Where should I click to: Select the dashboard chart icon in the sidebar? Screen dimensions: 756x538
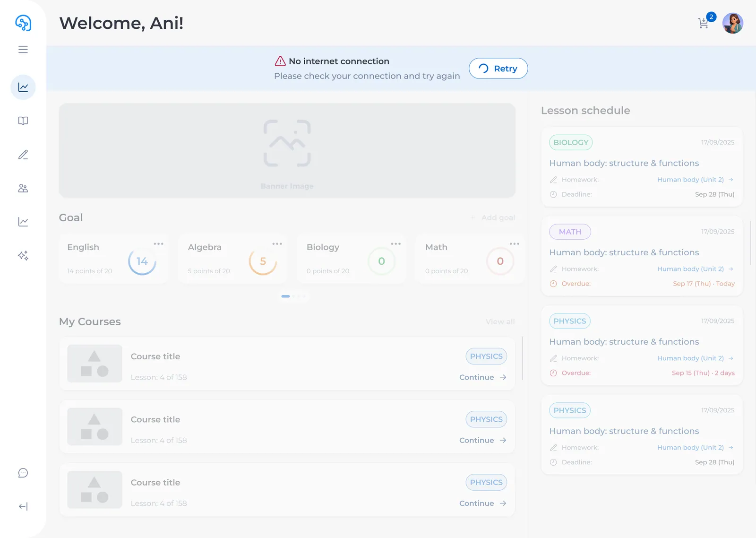click(23, 87)
